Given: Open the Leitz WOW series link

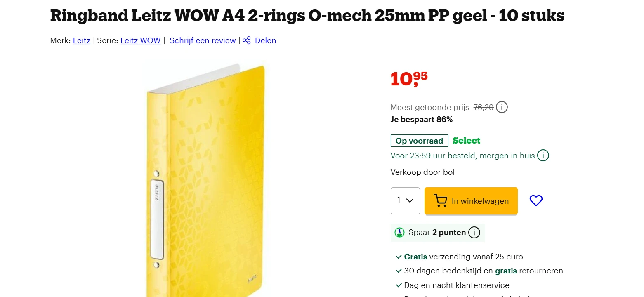Looking at the screenshot, I should 140,40.
